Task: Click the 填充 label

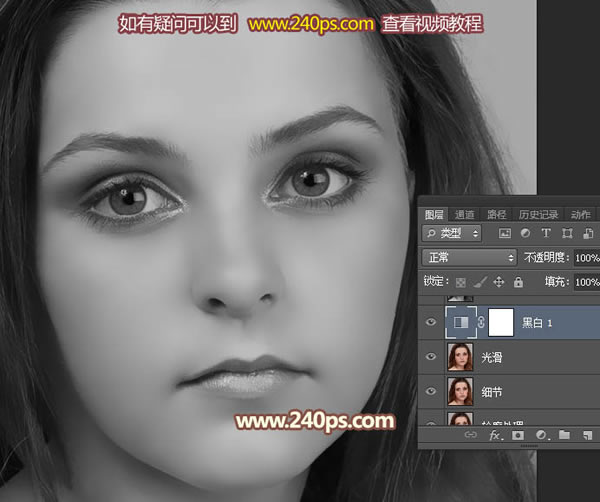Action: click(557, 282)
